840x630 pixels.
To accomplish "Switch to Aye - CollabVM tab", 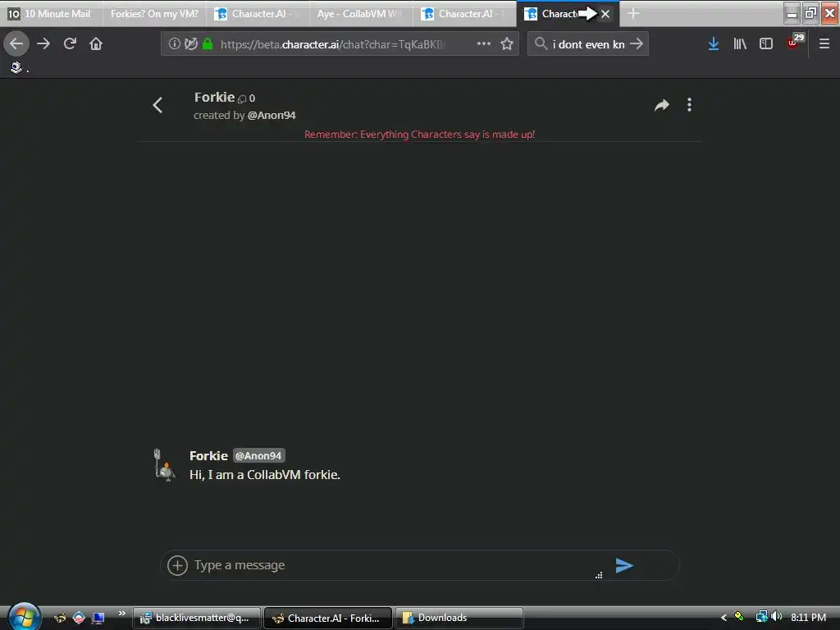I will coord(361,13).
